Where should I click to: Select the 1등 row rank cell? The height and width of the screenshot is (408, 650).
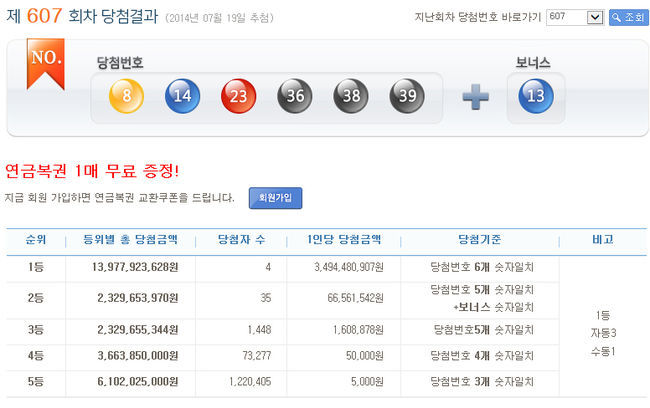click(x=35, y=268)
